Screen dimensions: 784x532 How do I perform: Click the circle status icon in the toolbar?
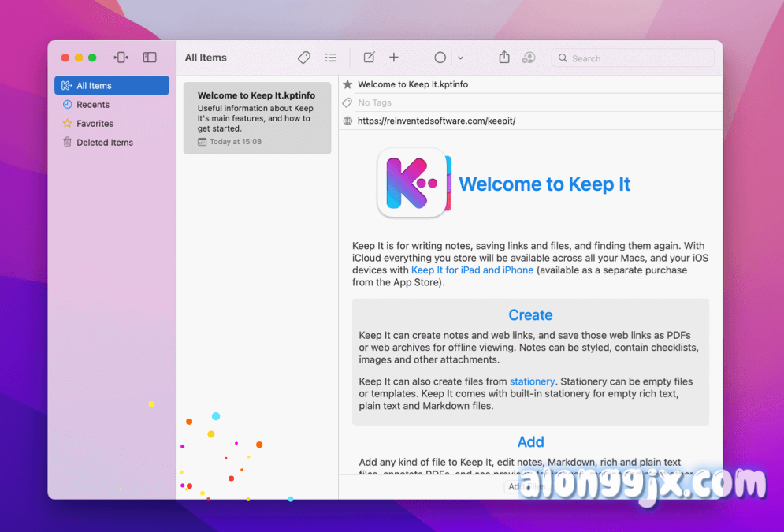pyautogui.click(x=440, y=58)
